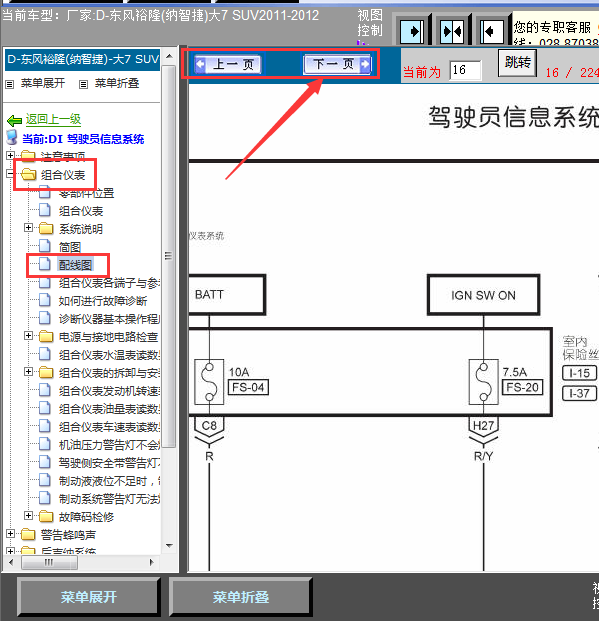Image resolution: width=599 pixels, height=621 pixels.
Task: Click the 跳转 jump button
Action: coord(517,63)
